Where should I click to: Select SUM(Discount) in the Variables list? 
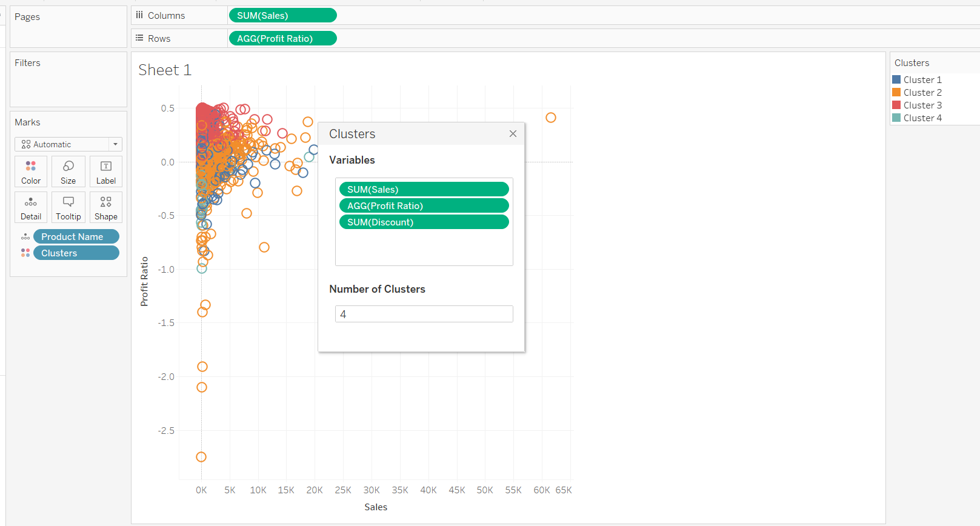click(x=424, y=222)
